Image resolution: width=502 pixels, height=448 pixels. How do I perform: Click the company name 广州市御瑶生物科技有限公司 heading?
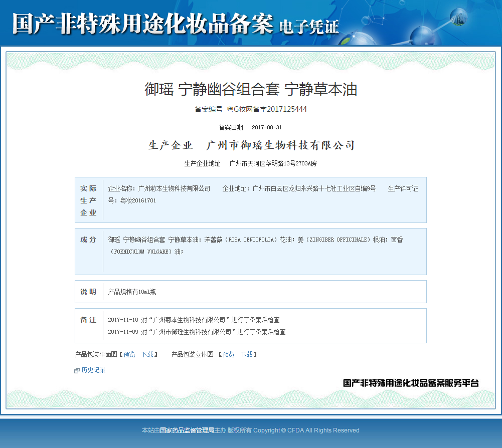(x=280, y=146)
